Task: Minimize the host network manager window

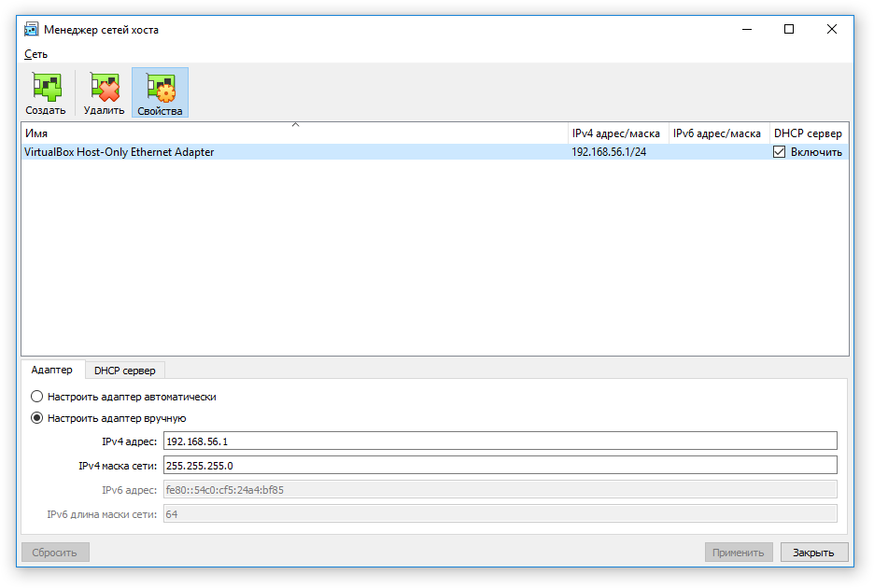Action: 747,29
